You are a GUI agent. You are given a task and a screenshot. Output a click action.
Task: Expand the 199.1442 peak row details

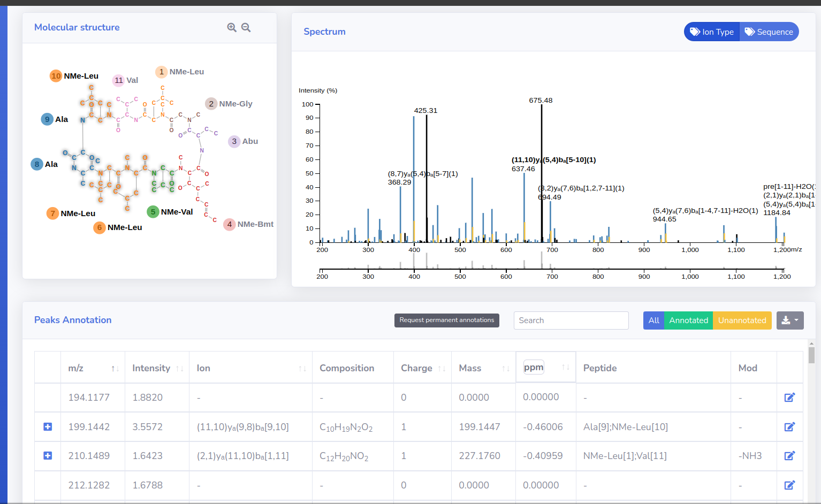(48, 427)
